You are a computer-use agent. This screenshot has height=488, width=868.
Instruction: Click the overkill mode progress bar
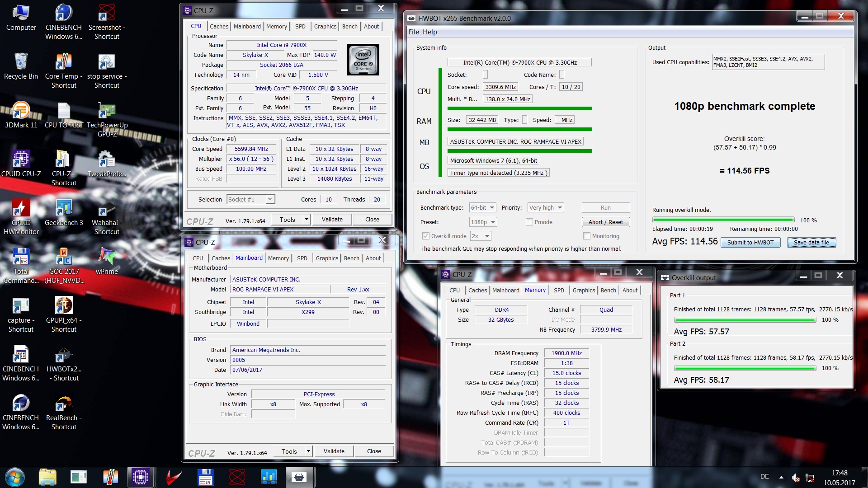click(x=723, y=220)
